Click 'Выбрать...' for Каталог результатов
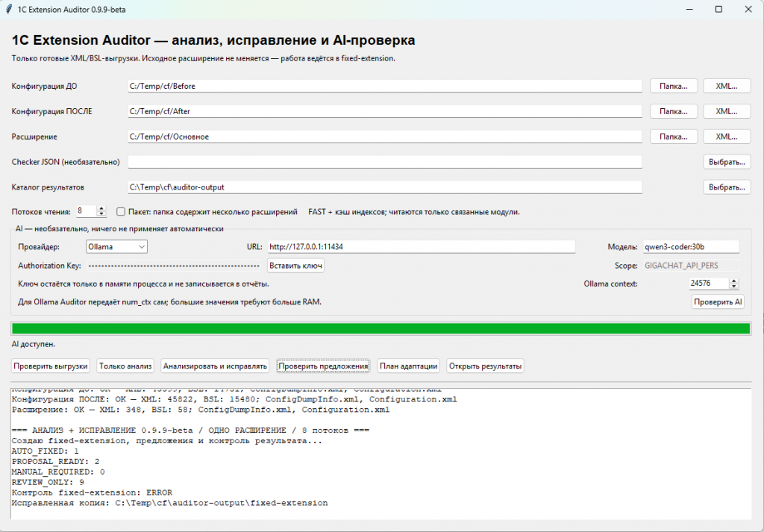The image size is (764, 532). [727, 187]
